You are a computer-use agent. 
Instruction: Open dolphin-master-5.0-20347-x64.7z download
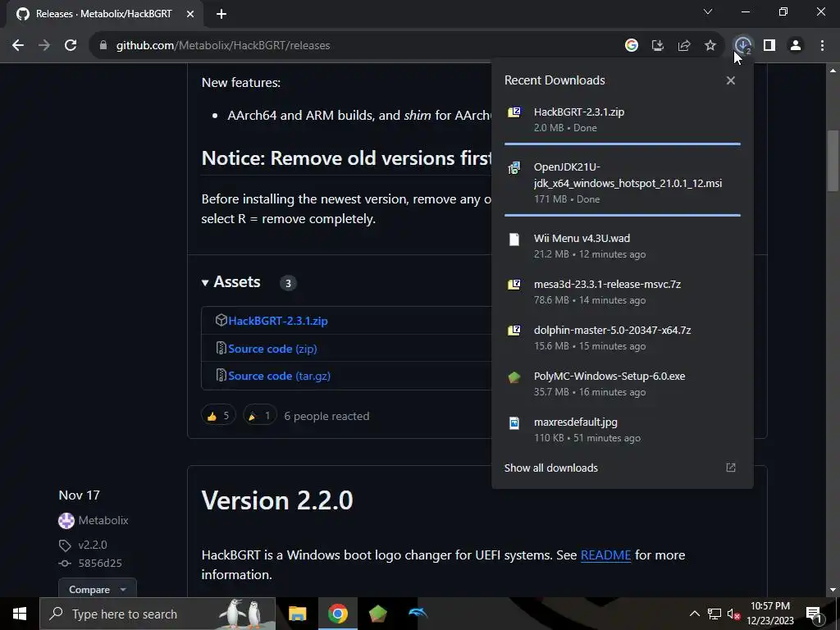(x=622, y=338)
